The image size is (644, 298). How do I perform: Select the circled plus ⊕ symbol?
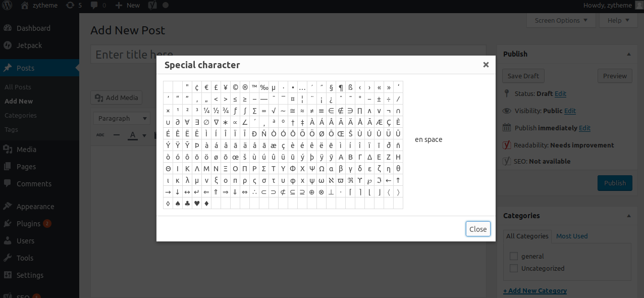(x=312, y=192)
